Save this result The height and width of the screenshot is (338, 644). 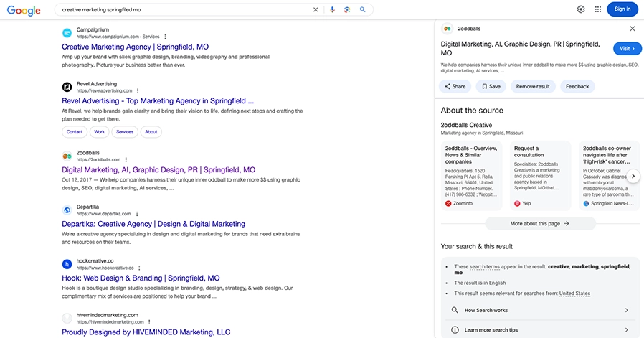point(491,86)
